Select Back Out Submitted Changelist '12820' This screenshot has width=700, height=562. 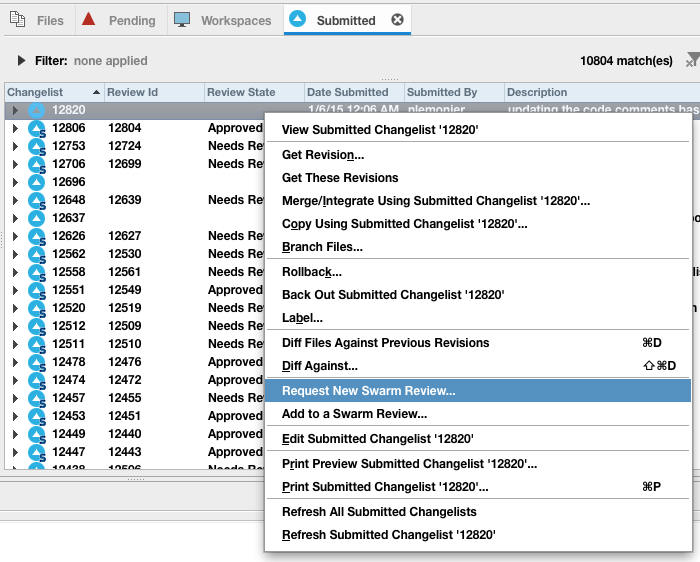478,295
